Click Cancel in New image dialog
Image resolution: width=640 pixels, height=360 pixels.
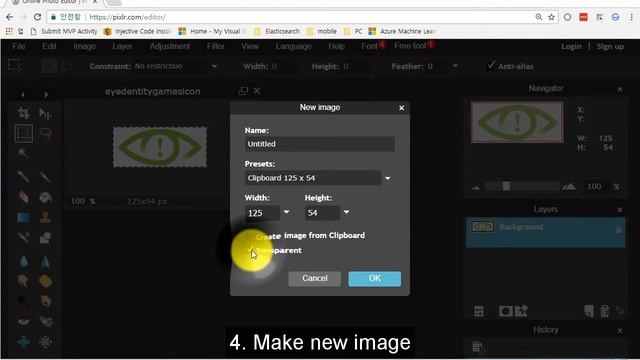click(x=315, y=278)
